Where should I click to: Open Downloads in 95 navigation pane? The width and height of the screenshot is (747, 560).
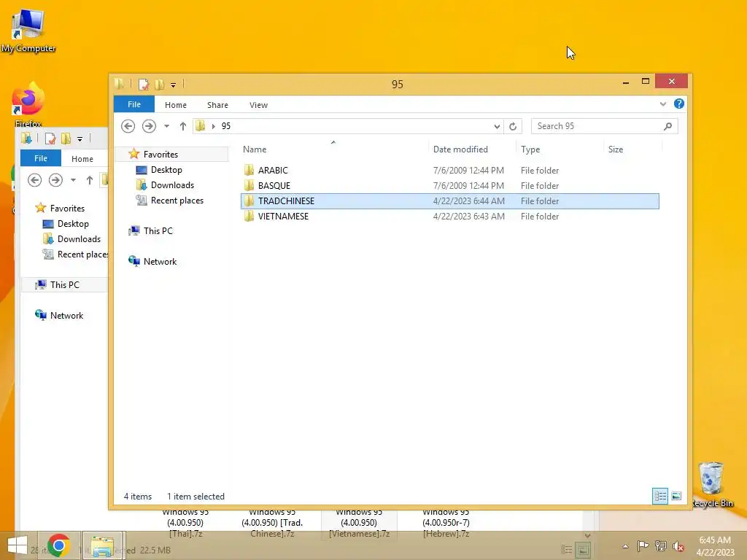(172, 184)
